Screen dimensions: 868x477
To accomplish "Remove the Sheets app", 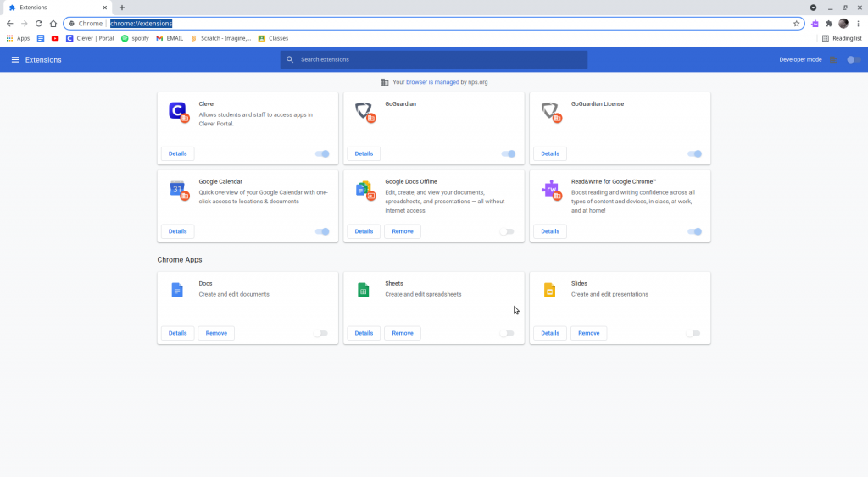I will [403, 333].
